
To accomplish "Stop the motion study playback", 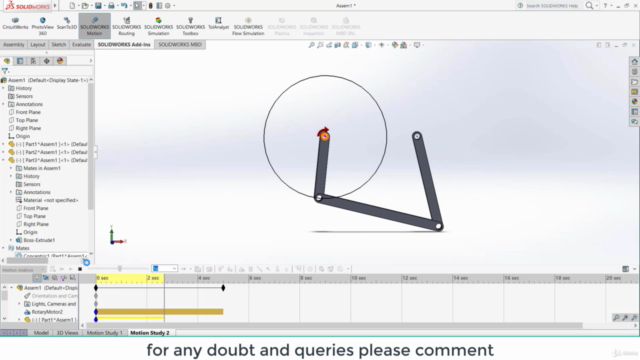I will (80, 269).
